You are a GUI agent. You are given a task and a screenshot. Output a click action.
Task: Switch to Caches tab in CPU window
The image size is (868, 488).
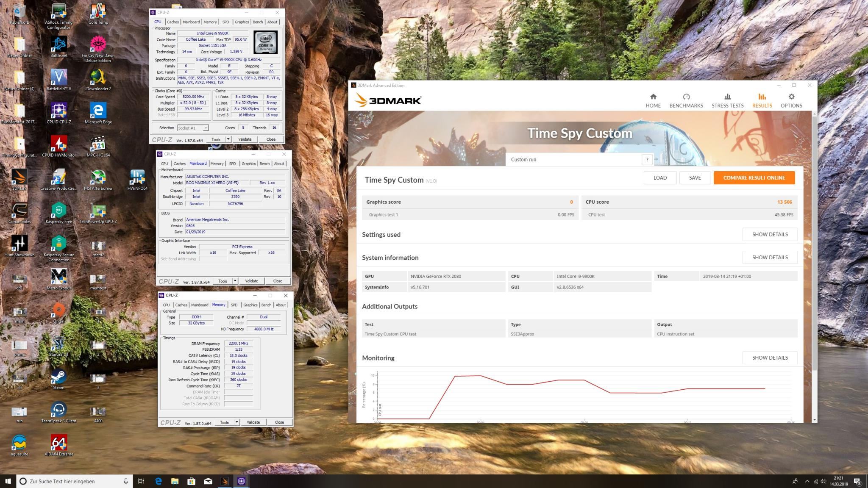172,22
